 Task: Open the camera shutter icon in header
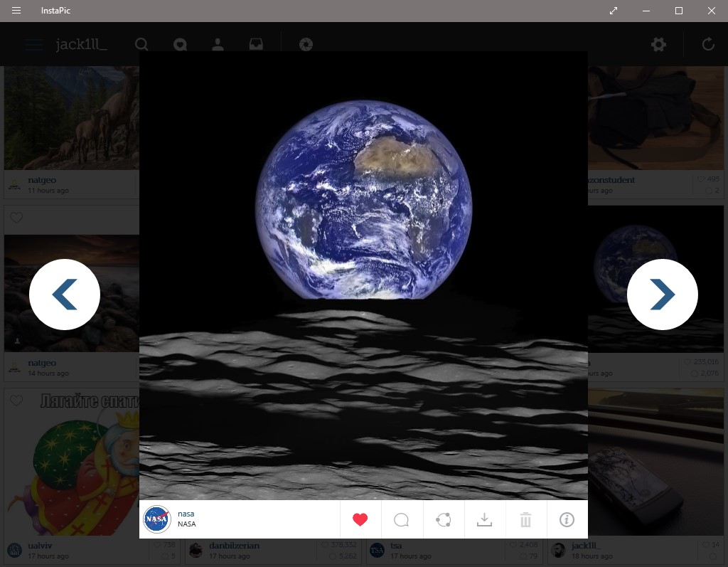306,45
